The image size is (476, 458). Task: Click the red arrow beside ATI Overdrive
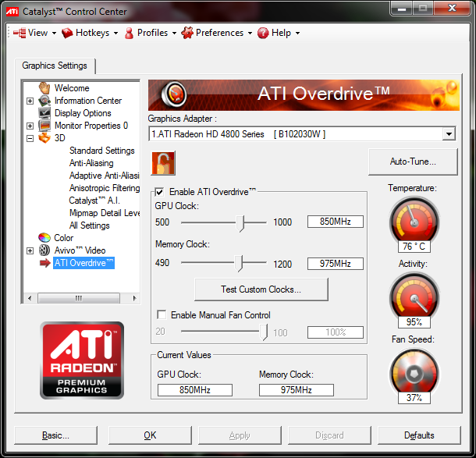45,263
